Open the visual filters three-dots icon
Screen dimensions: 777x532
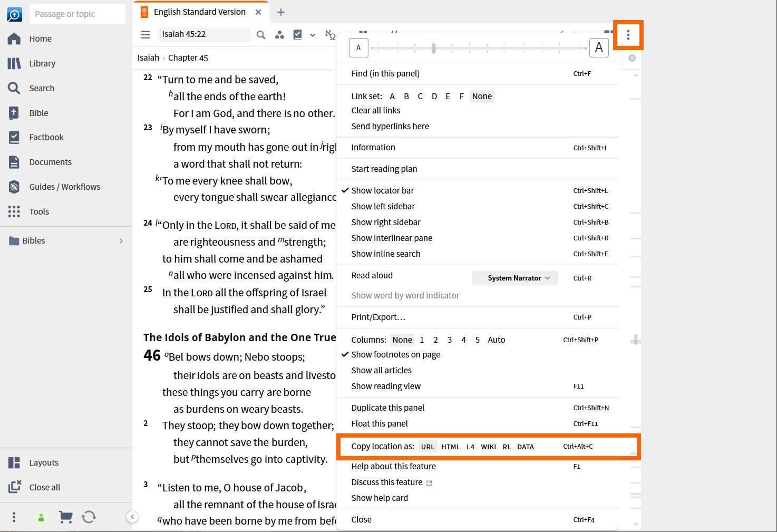pyautogui.click(x=280, y=35)
